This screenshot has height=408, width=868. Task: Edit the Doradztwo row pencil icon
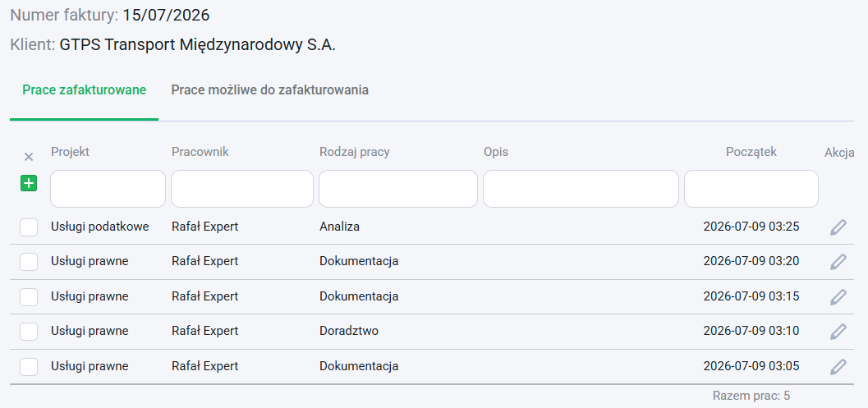838,332
